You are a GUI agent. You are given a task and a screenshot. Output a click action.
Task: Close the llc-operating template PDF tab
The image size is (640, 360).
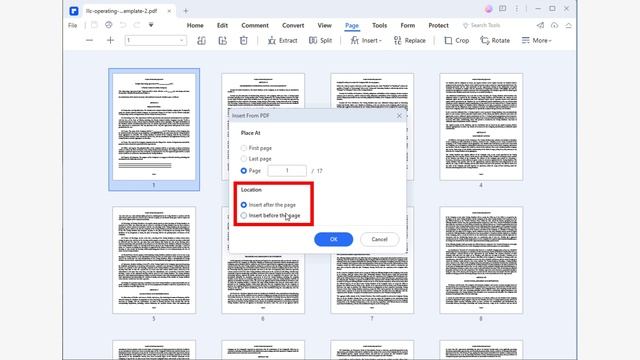click(169, 11)
